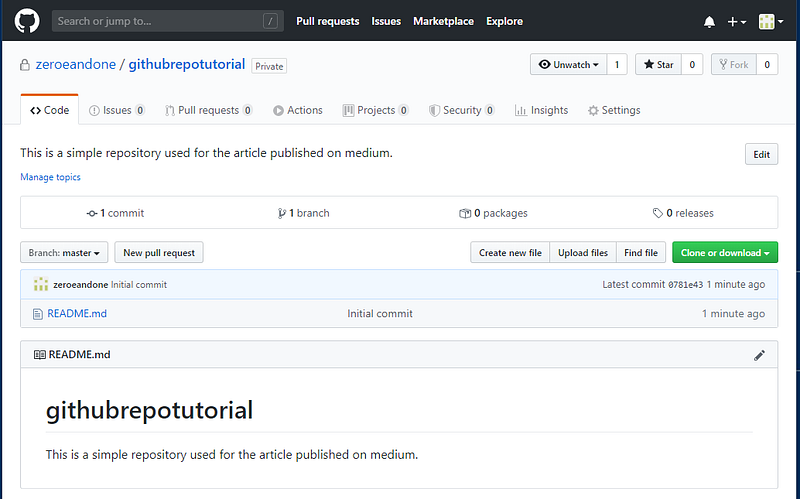Open the README.md file link
The width and height of the screenshot is (800, 499).
tap(77, 313)
